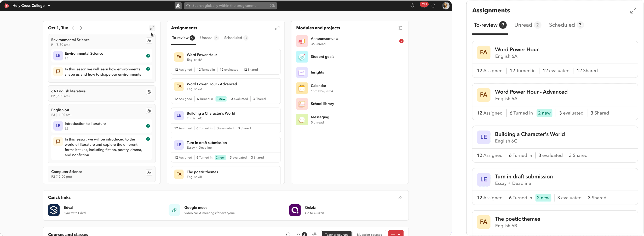Toggle Introduction to literature completion check
This screenshot has height=236, width=644.
coord(148,126)
